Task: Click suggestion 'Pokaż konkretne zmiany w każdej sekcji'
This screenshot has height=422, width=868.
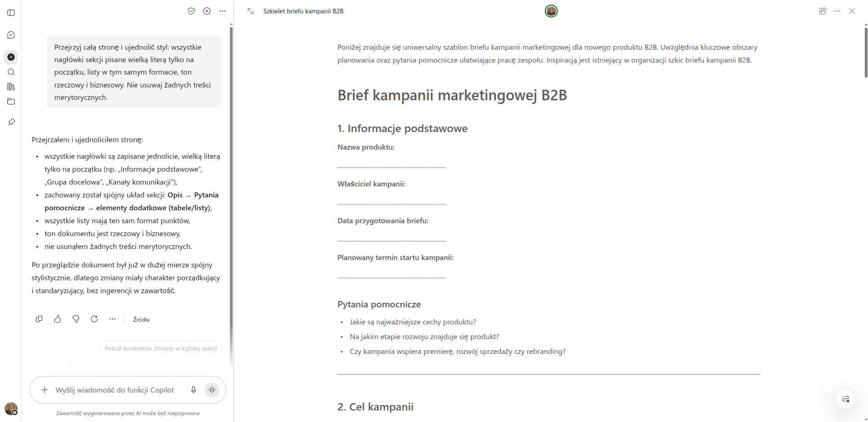Action: click(x=161, y=348)
